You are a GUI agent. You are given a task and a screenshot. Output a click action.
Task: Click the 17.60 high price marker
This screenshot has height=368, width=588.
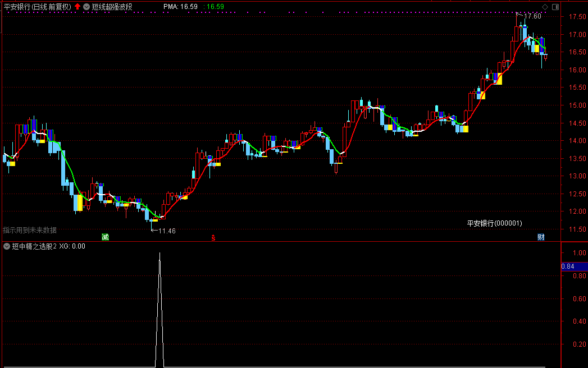[532, 16]
